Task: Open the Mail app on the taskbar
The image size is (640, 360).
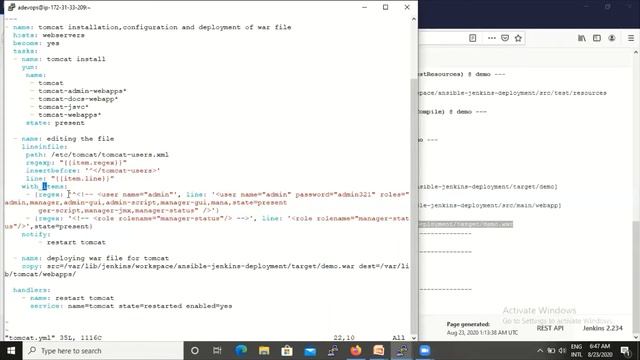Action: point(310,351)
